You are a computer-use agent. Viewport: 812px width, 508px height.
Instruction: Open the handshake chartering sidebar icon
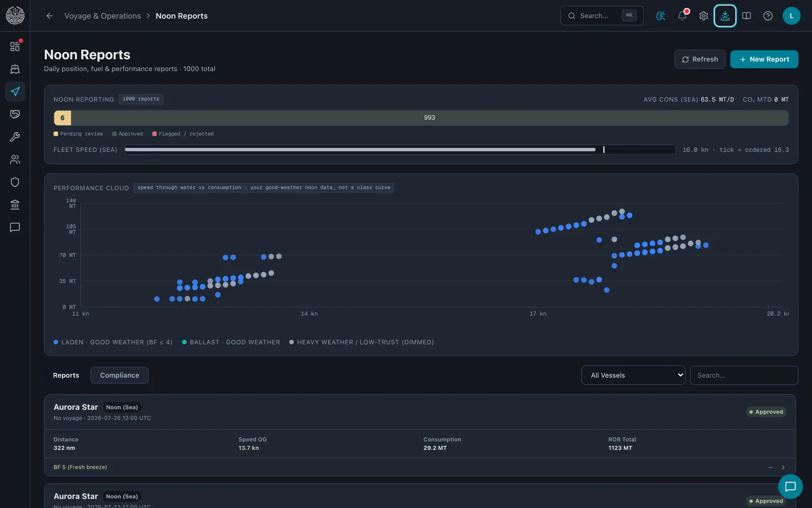pyautogui.click(x=15, y=114)
